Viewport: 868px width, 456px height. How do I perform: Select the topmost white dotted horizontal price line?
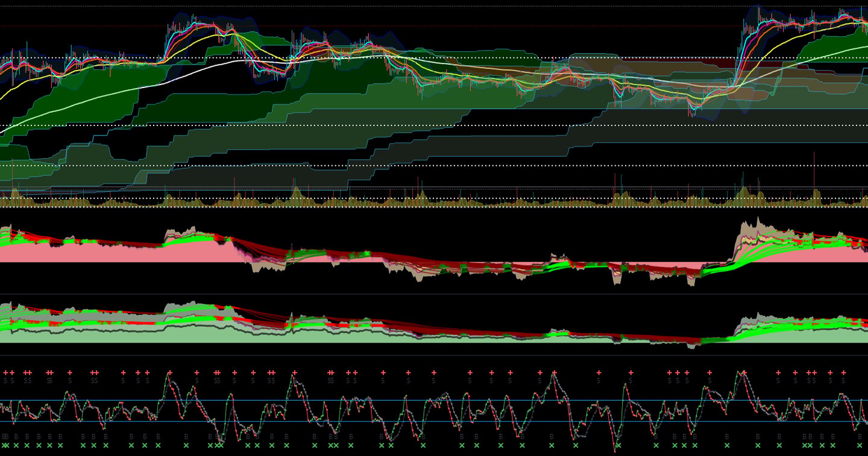point(434,59)
